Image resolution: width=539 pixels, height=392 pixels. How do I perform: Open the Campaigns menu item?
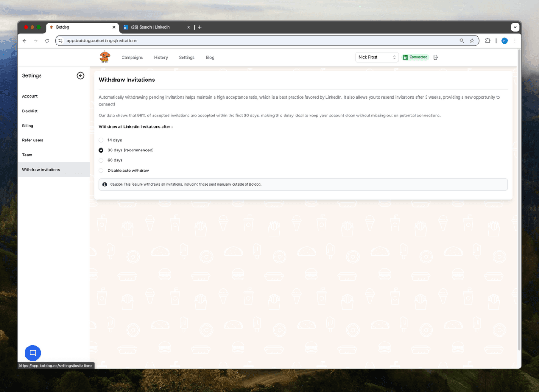[132, 57]
